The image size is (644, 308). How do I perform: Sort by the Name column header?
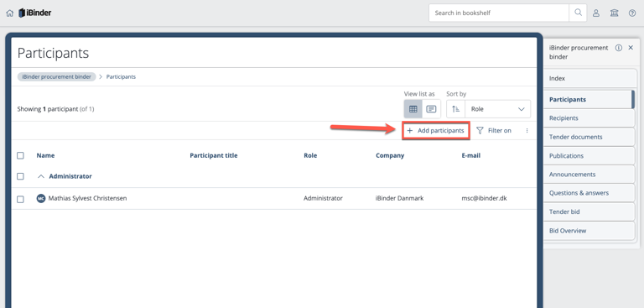(x=45, y=155)
